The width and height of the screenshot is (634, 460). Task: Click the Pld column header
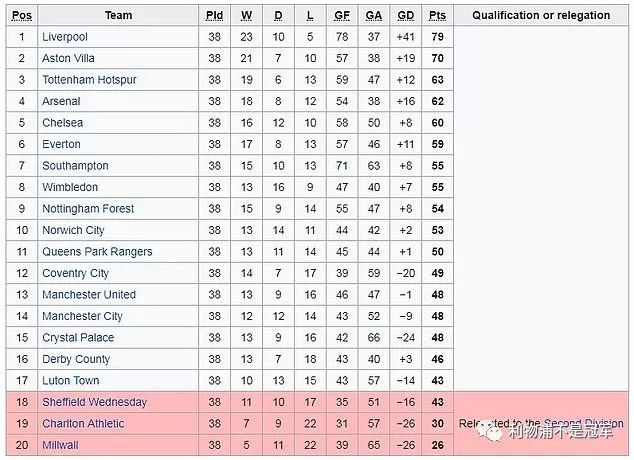(x=214, y=15)
